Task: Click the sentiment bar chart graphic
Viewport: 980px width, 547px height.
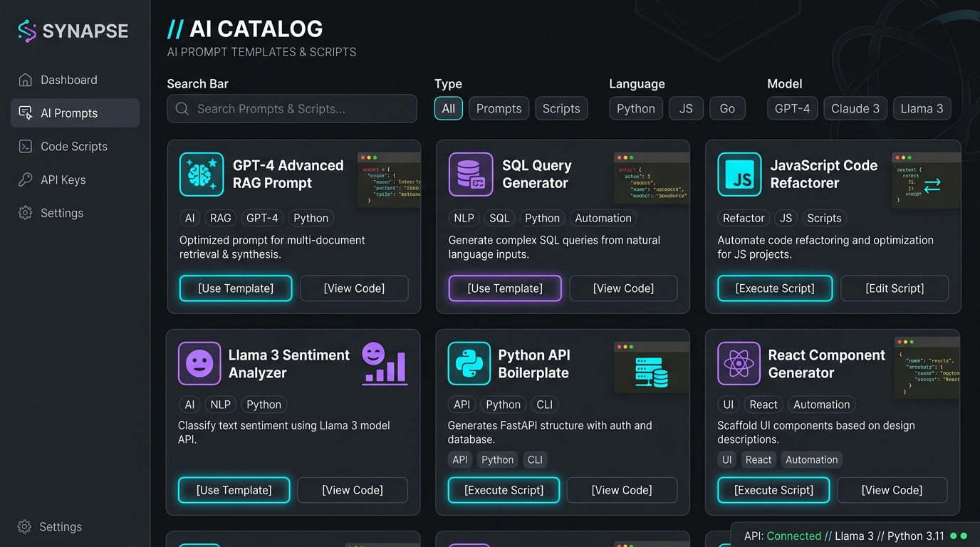Action: [385, 365]
